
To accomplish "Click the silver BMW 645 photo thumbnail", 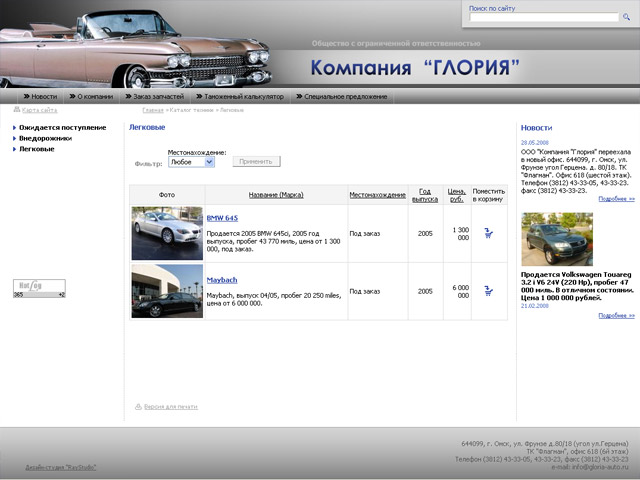I will (167, 233).
